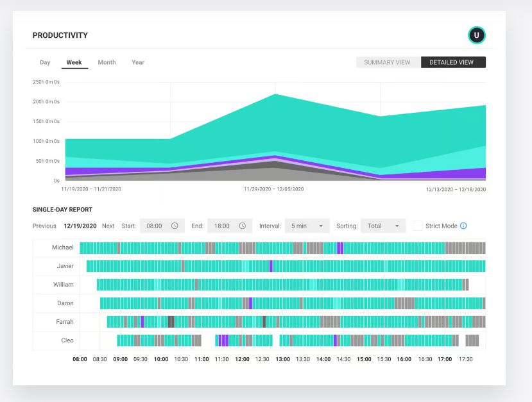
Task: Open the Strict Mode info icon
Action: (463, 226)
